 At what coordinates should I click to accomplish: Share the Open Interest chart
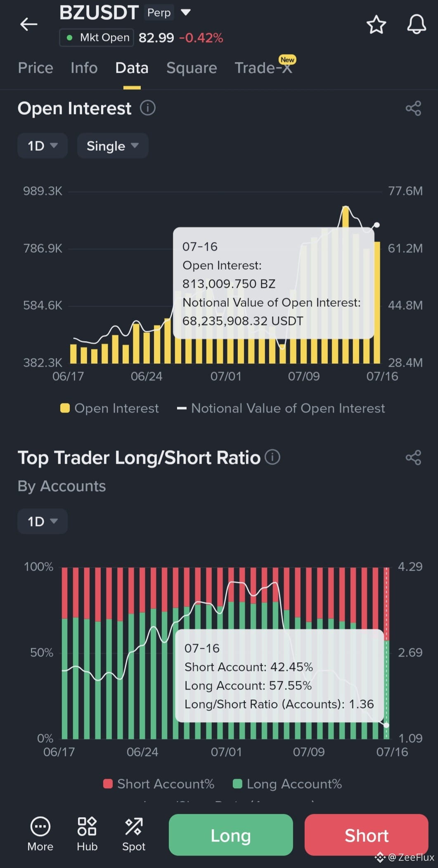(x=413, y=109)
